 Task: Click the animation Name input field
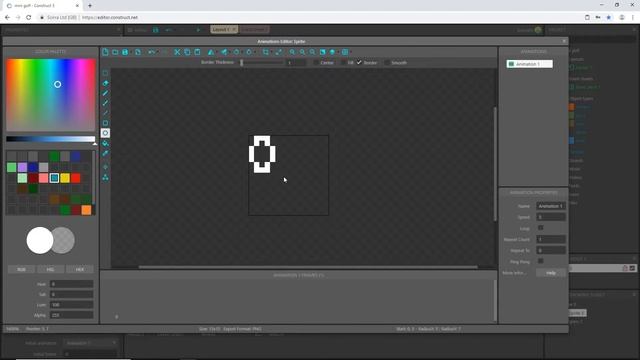[551, 206]
